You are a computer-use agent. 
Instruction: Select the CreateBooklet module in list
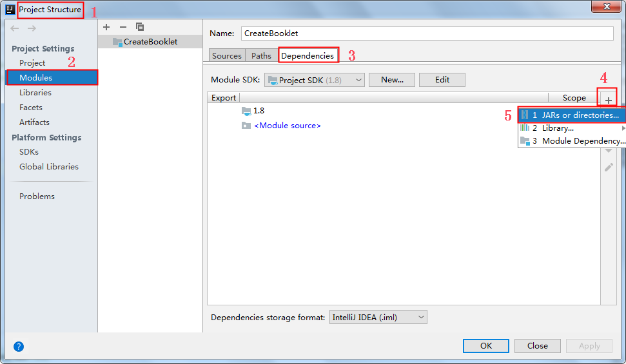[x=150, y=41]
